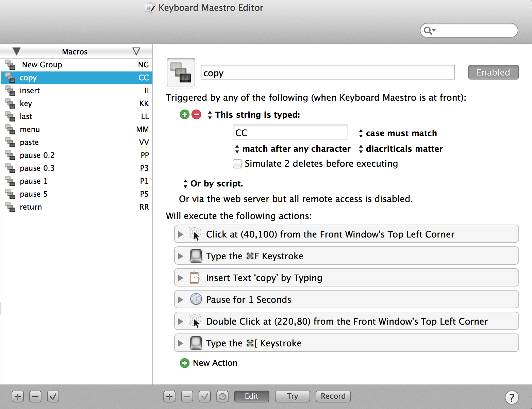Screen dimensions: 532x409
Task: Click the icon beside menu macro
Action: click(x=11, y=129)
